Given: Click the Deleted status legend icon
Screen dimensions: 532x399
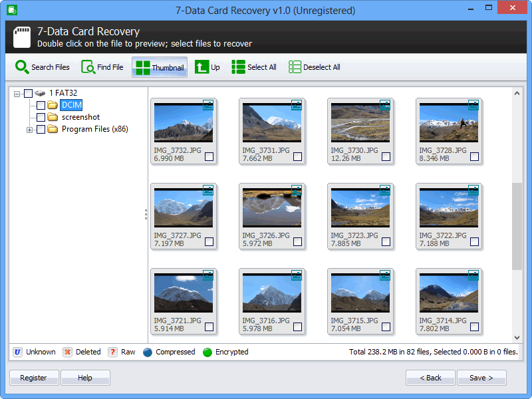Looking at the screenshot, I should point(66,352).
